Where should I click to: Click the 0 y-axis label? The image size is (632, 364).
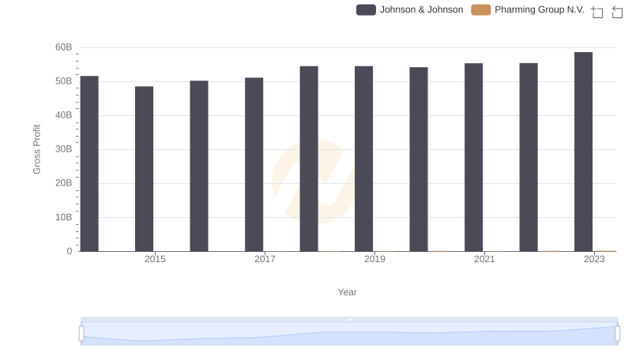click(x=70, y=251)
